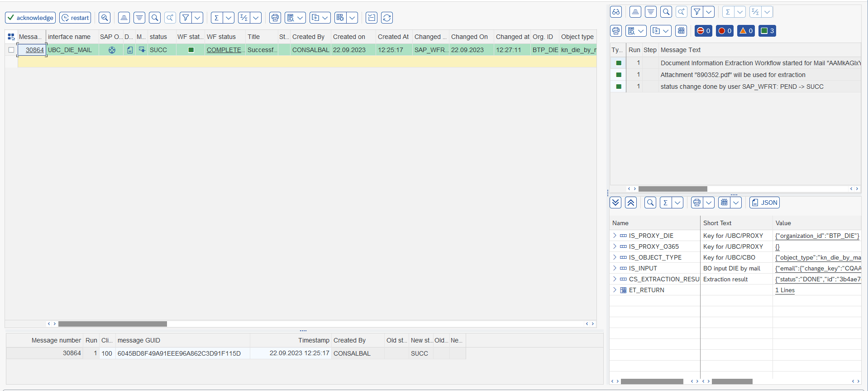Viewport: 868px width, 391px height.
Task: Toggle the stop-sign abort messages filter
Action: click(x=703, y=31)
